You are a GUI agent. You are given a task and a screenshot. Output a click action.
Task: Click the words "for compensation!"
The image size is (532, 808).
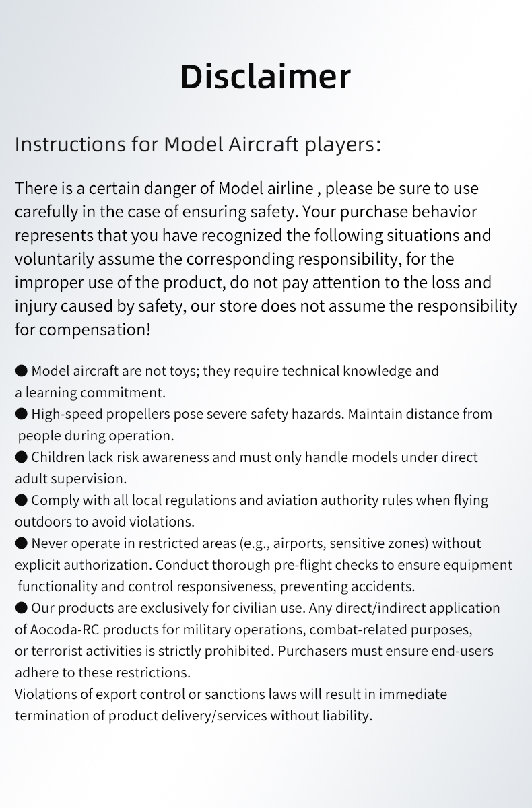(x=83, y=330)
